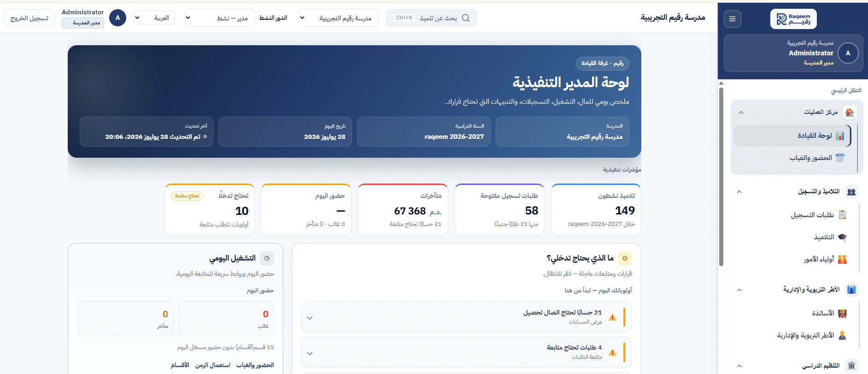This screenshot has height=374, width=868.
Task: Open أولياء الأمور in sidebar
Action: [793, 259]
